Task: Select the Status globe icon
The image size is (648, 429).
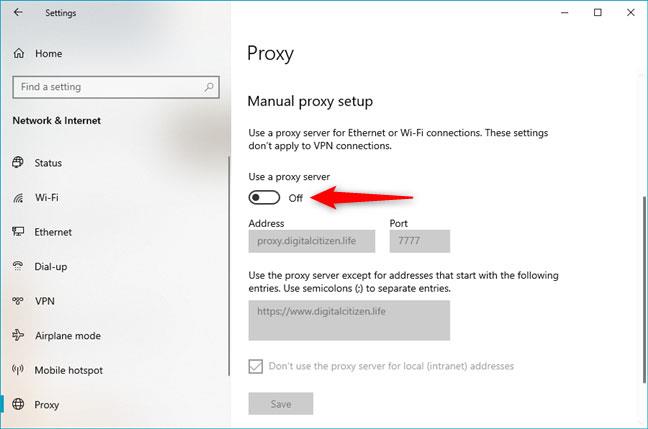Action: (18, 162)
